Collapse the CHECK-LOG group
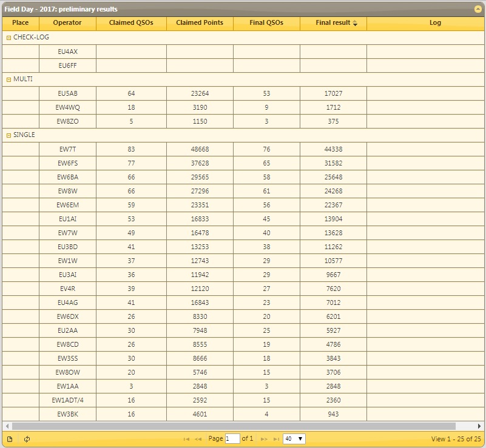Viewport: 486px width, 448px height. (8, 38)
